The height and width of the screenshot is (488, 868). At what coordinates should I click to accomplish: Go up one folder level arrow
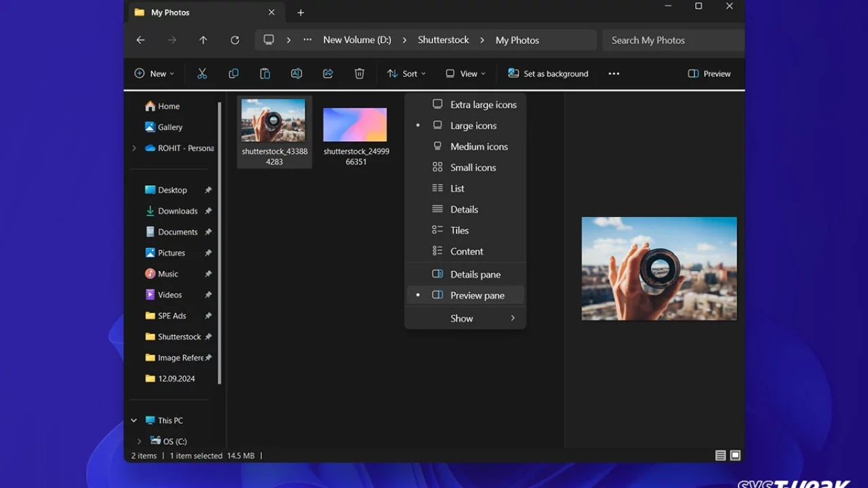click(203, 40)
